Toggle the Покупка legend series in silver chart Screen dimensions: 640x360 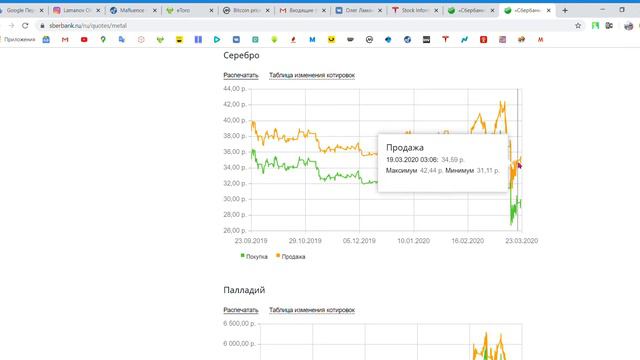pyautogui.click(x=254, y=256)
